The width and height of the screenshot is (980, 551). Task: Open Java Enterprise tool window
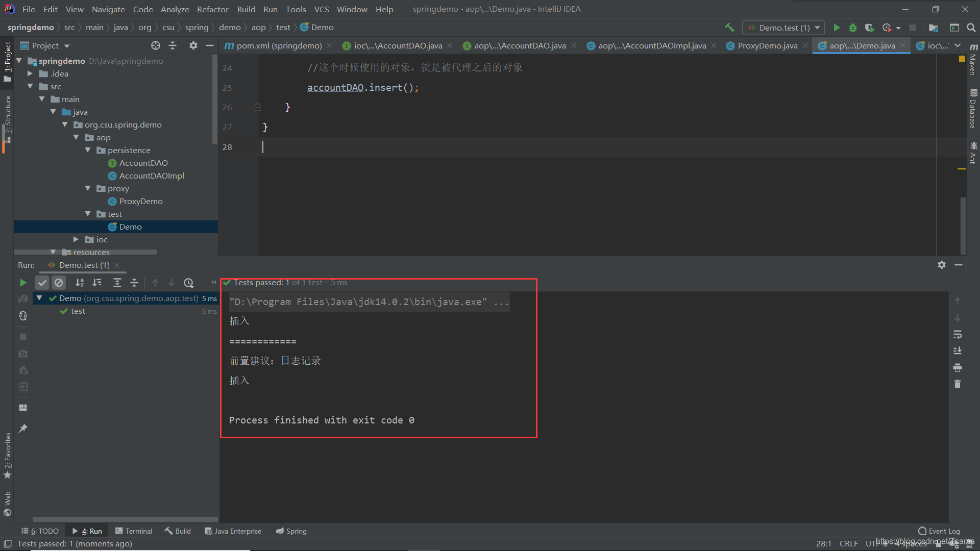233,531
